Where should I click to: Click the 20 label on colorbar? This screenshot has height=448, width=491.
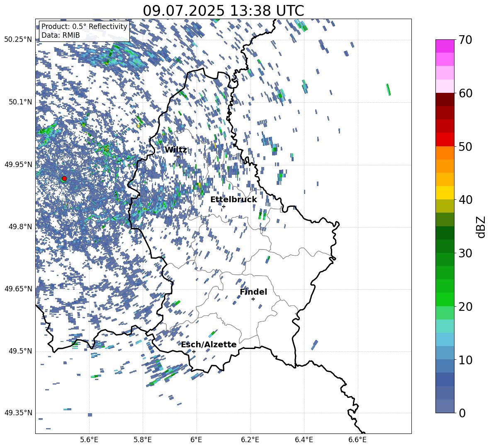pyautogui.click(x=465, y=307)
